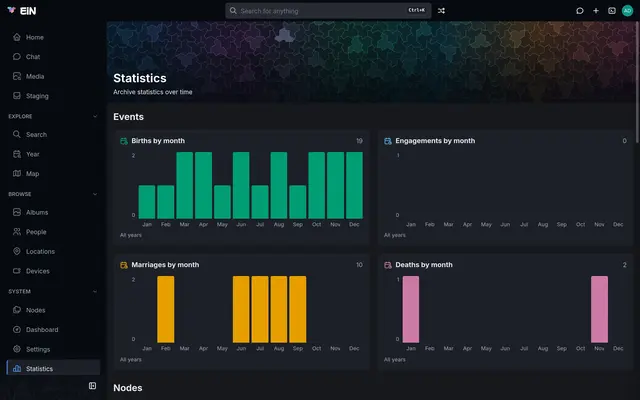Viewport: 640px width, 400px height.
Task: Click the January bar in Births chart
Action: pyautogui.click(x=147, y=202)
